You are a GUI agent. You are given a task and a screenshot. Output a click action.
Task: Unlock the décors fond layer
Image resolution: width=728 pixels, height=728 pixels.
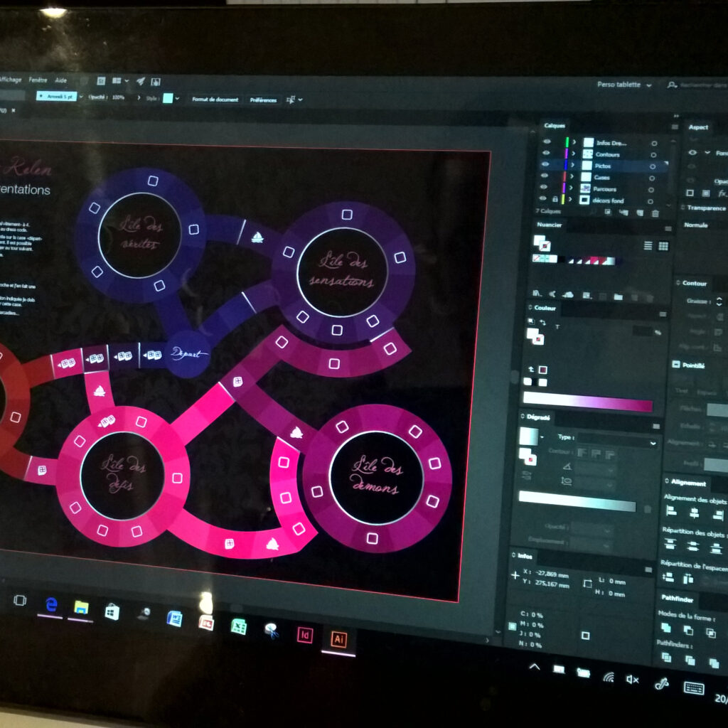click(x=555, y=199)
